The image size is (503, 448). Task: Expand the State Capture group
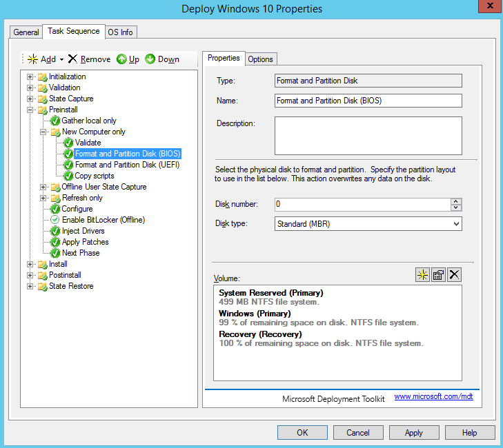tap(30, 99)
